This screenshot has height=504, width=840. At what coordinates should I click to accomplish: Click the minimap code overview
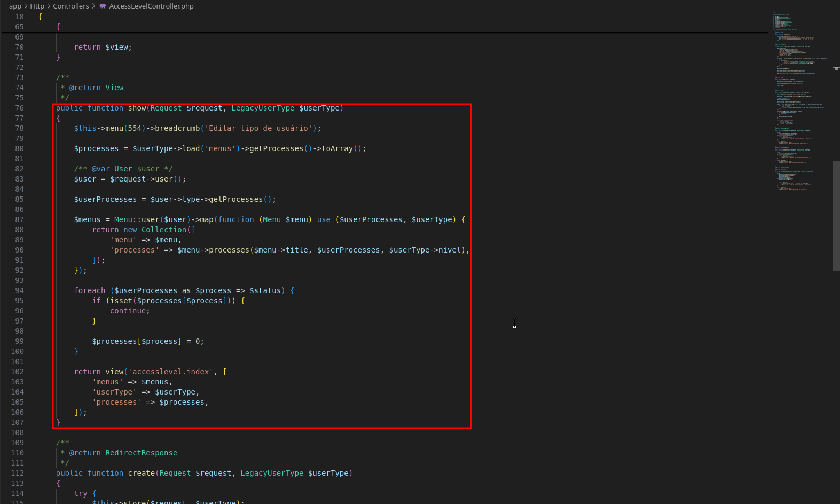[x=799, y=101]
